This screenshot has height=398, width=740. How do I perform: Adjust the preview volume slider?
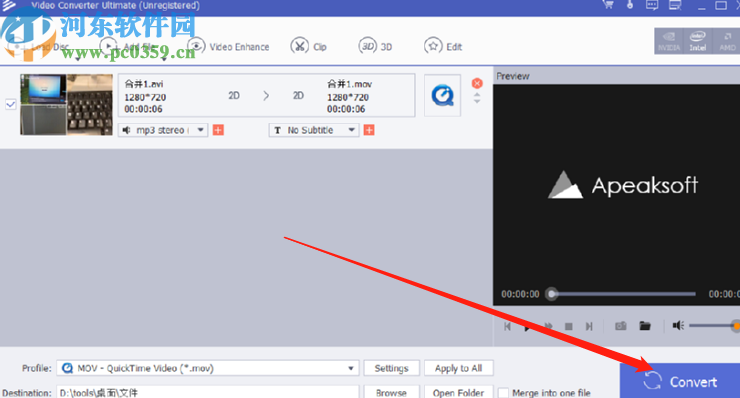click(x=715, y=326)
